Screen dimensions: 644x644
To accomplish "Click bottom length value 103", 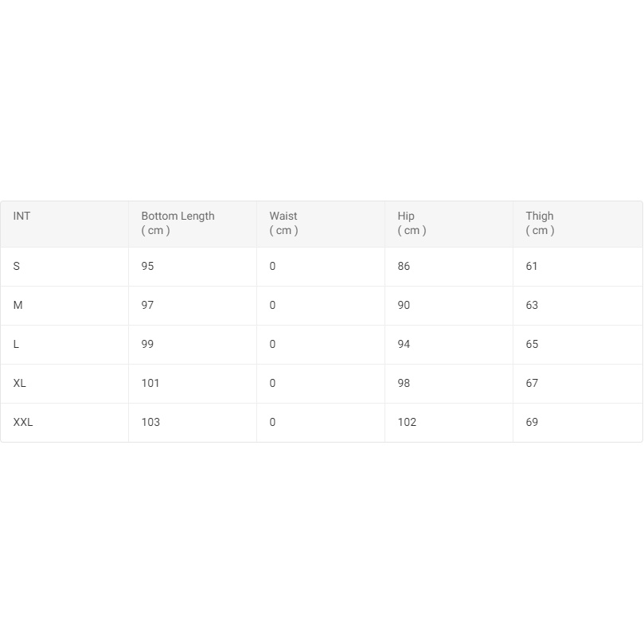I will pos(150,423).
